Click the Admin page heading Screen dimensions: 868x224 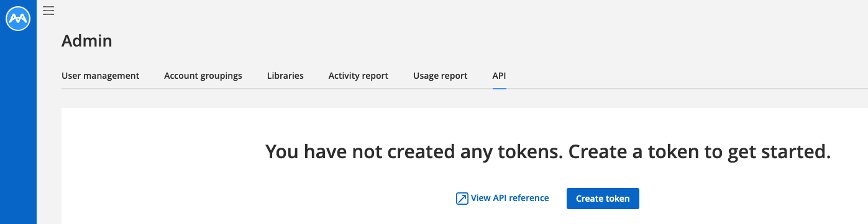pyautogui.click(x=87, y=41)
